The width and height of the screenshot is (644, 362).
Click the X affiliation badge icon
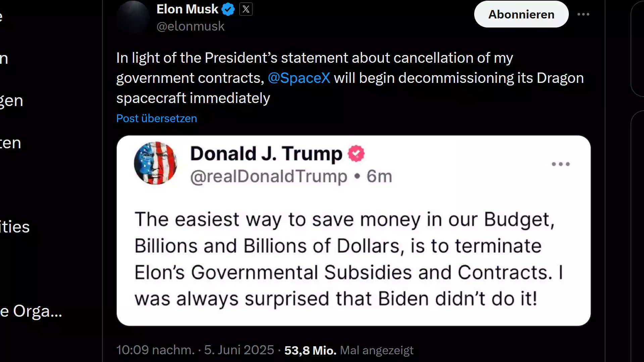tap(246, 9)
